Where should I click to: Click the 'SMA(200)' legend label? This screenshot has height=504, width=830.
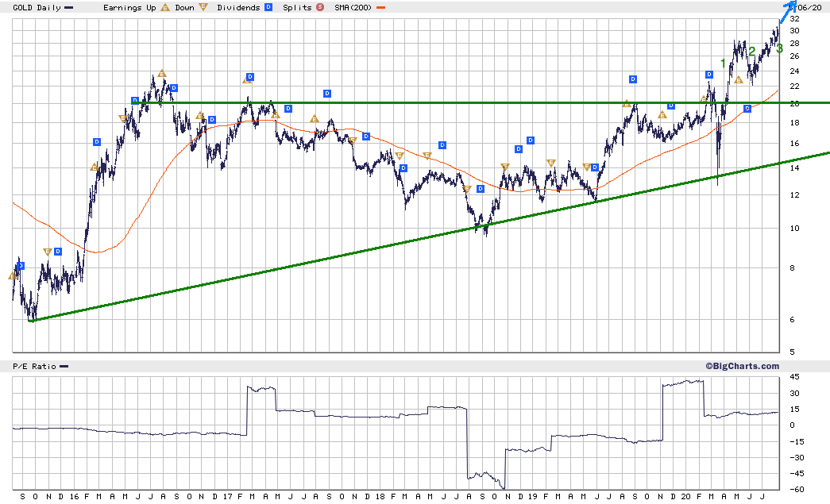coord(353,8)
